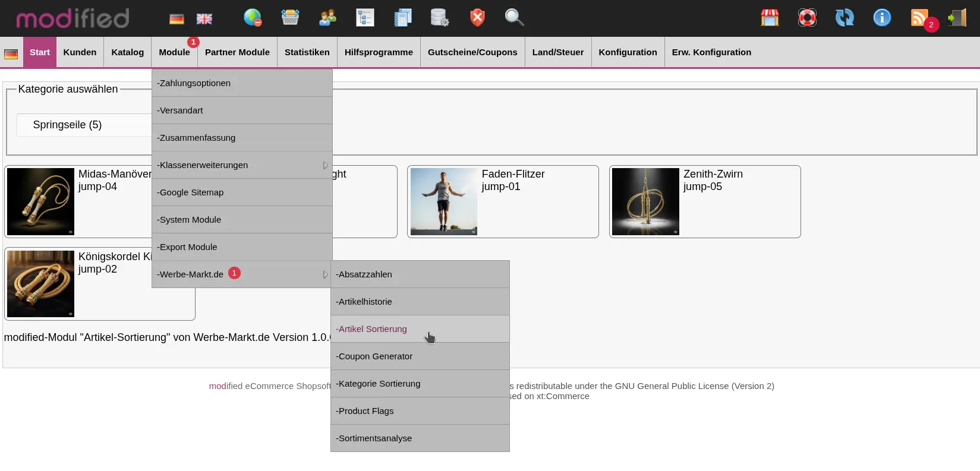Select Artikel Sortierung from the submenu
Image resolution: width=980 pixels, height=471 pixels.
click(x=373, y=329)
